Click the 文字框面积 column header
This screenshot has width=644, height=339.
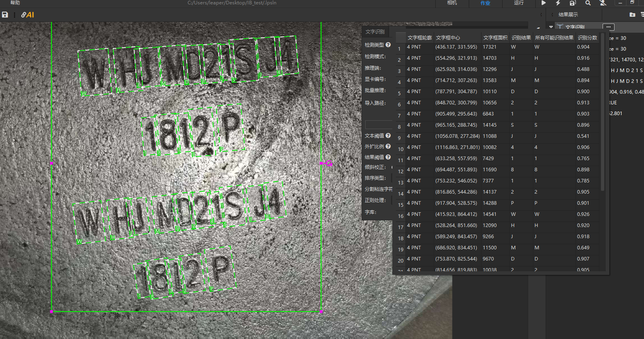[x=495, y=38]
